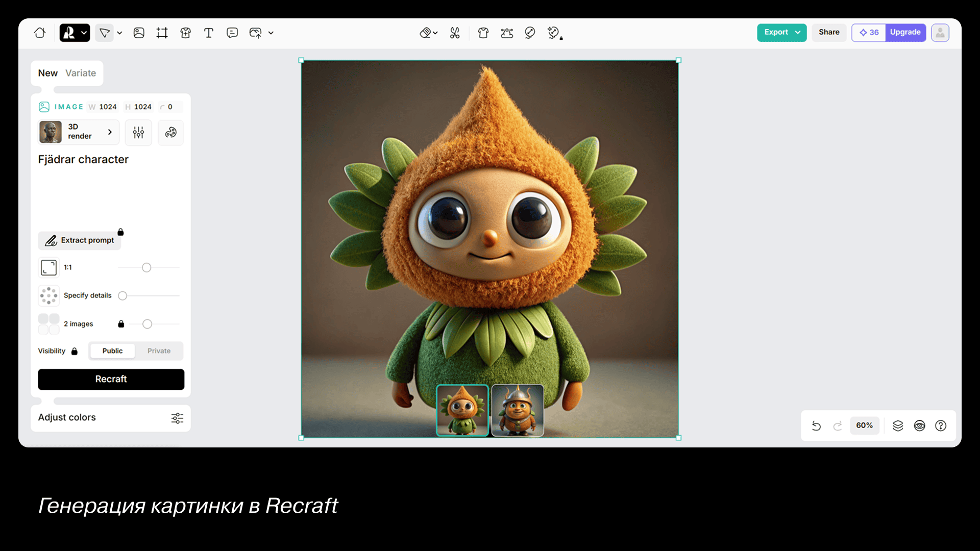980x551 pixels.
Task: Open the Help question mark icon
Action: pos(941,425)
